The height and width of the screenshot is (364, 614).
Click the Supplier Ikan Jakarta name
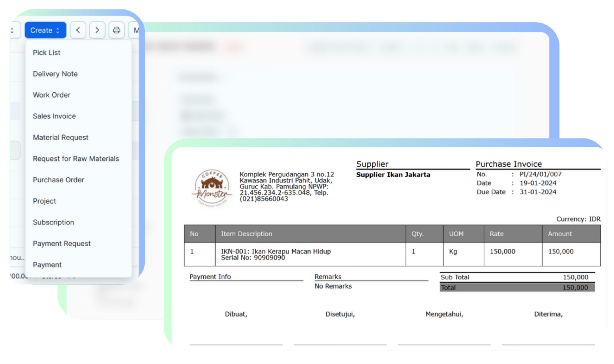393,175
